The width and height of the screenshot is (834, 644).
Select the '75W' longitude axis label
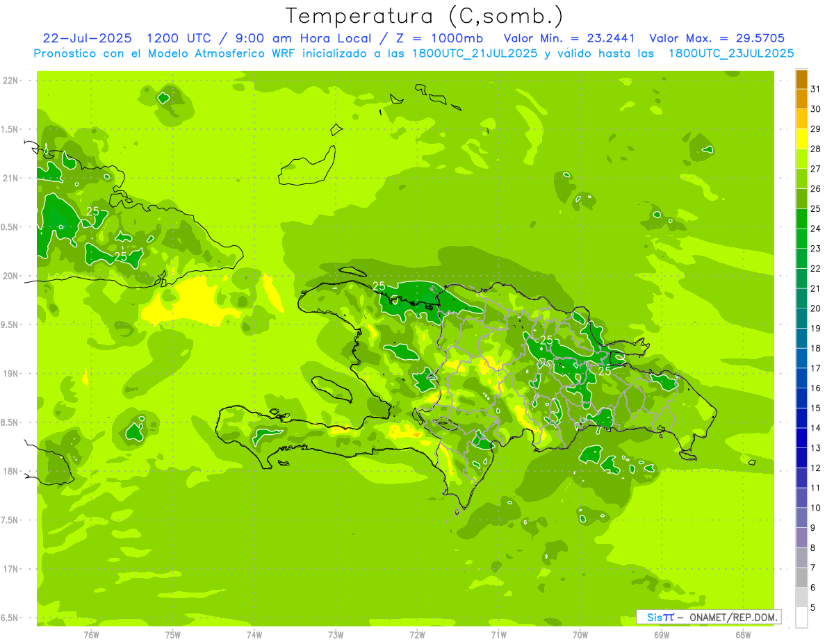(x=172, y=634)
